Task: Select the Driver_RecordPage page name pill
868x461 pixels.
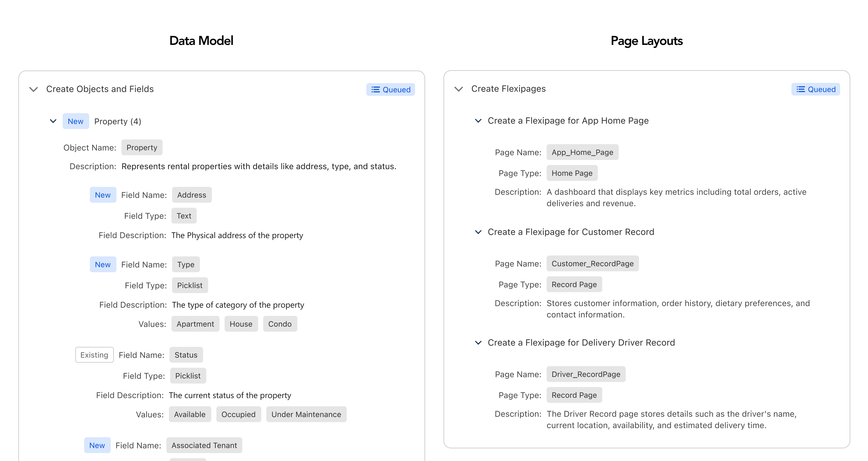Action: click(586, 374)
